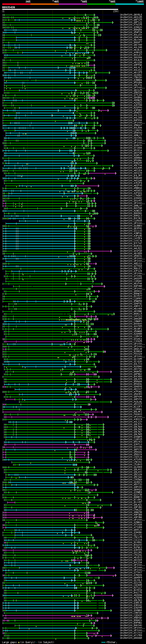Select the UniRef100_Q7TLR4 row label
The width and height of the screenshot is (146, 644).
click(131, 95)
